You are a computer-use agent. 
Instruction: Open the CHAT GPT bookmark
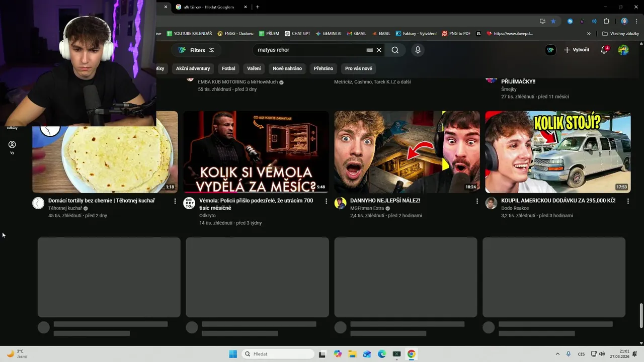[297, 34]
